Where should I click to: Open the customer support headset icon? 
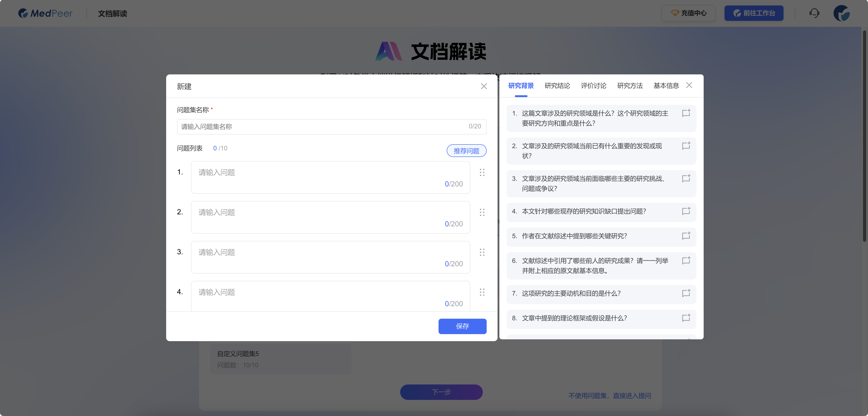point(814,13)
